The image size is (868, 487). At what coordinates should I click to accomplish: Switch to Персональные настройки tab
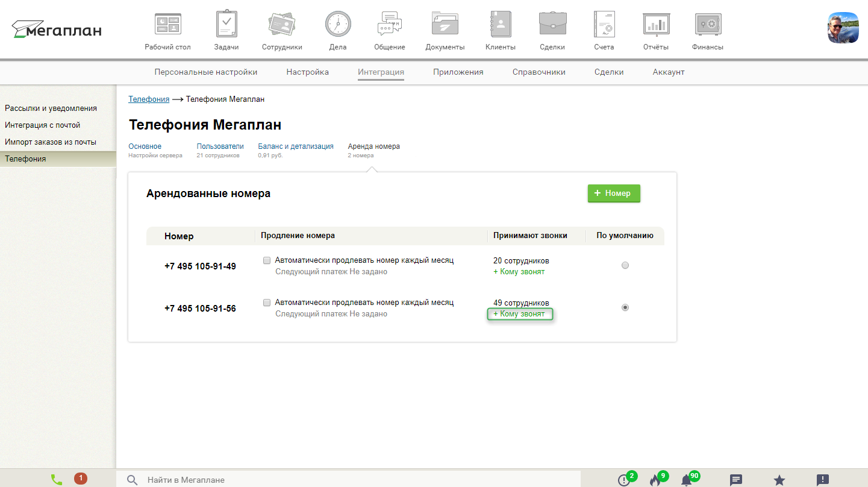coord(206,72)
